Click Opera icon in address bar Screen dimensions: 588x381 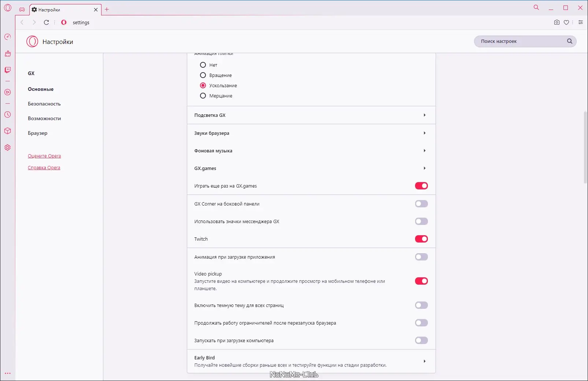click(64, 22)
